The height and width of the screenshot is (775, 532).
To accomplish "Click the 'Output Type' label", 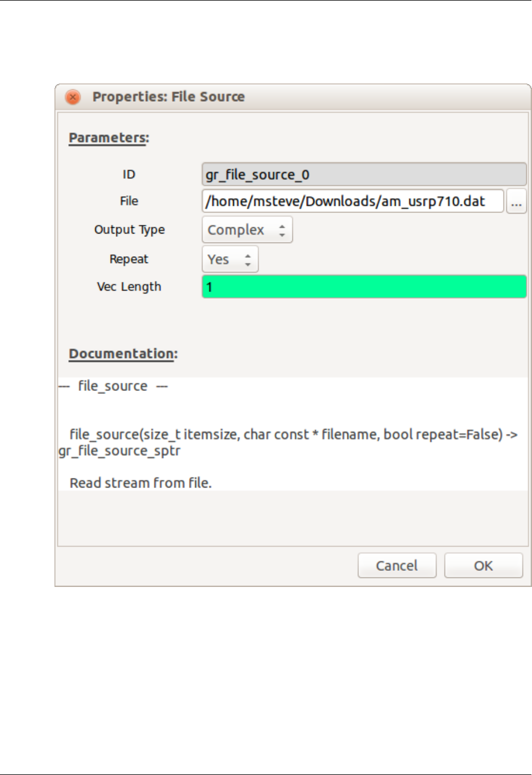I will click(129, 230).
